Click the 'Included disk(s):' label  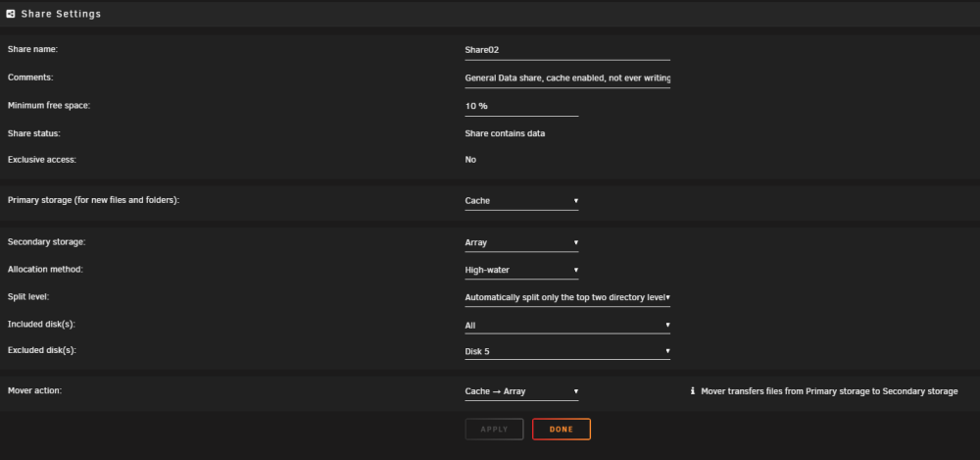41,325
